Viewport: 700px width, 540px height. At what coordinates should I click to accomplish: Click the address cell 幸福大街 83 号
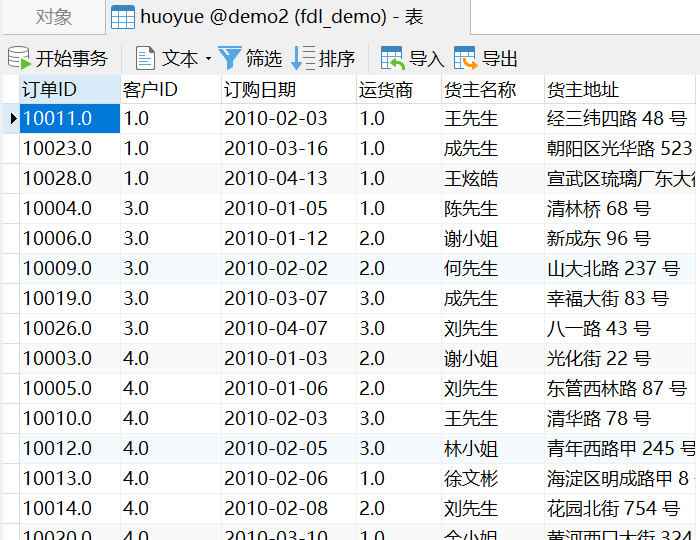(x=620, y=299)
